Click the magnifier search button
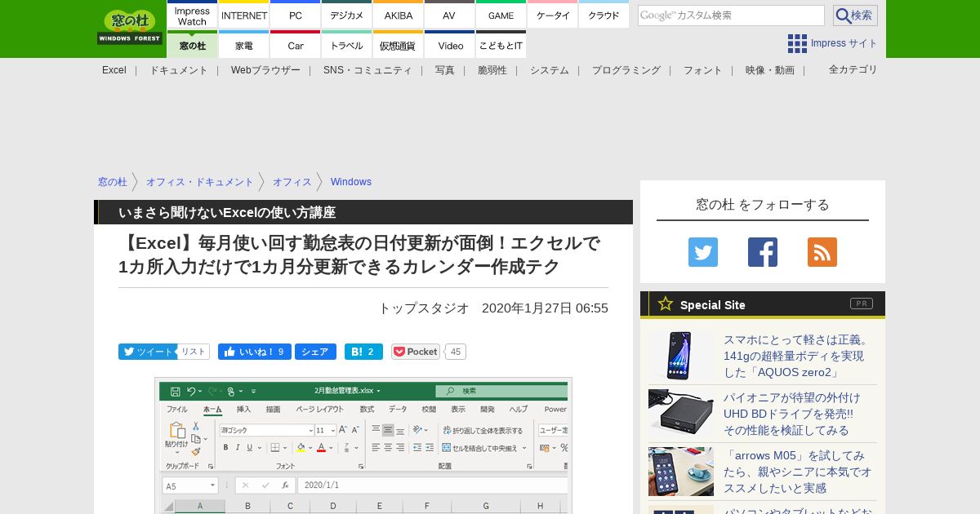Image resolution: width=980 pixels, height=514 pixels. pos(855,16)
